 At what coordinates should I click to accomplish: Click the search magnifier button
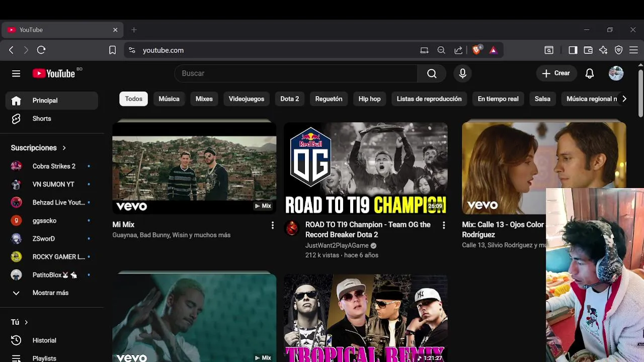432,73
